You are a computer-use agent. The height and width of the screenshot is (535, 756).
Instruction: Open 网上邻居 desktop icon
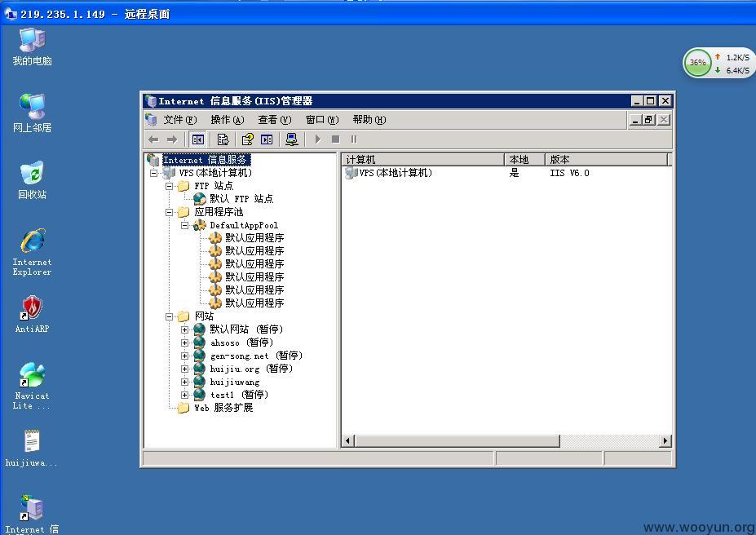pos(32,113)
